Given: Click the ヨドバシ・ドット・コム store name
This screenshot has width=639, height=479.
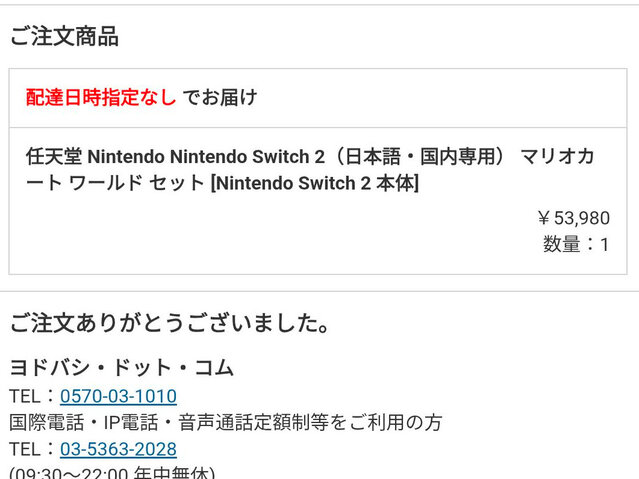Looking at the screenshot, I should [x=122, y=368].
